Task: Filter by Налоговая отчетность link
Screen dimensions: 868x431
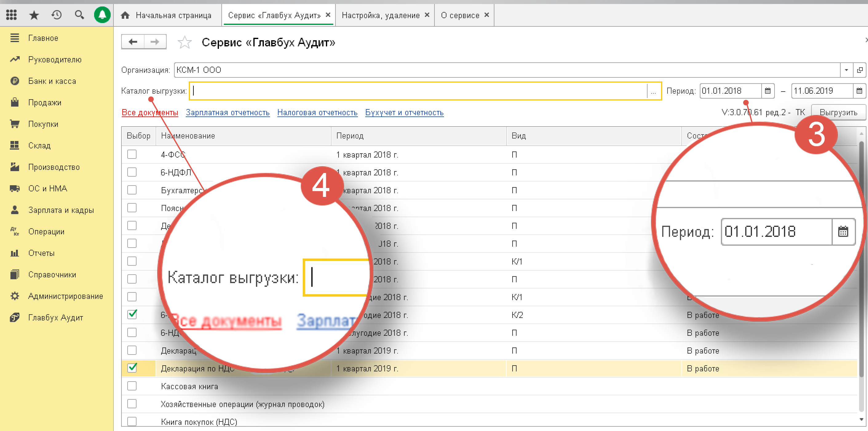Action: tap(317, 112)
